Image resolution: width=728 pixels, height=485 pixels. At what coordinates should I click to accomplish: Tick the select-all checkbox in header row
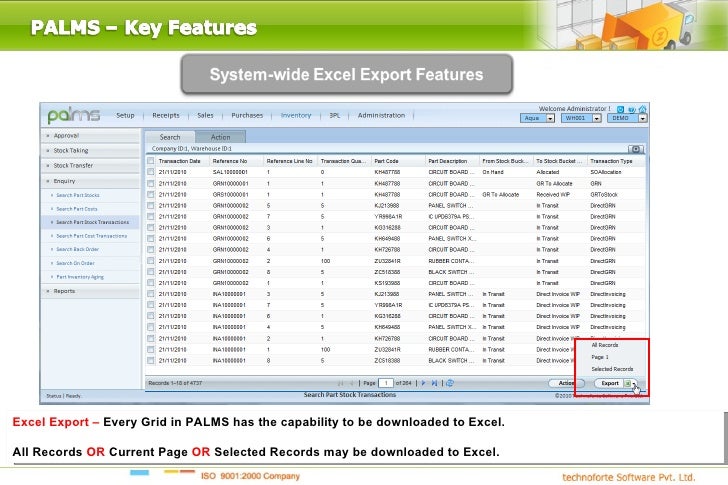click(150, 161)
